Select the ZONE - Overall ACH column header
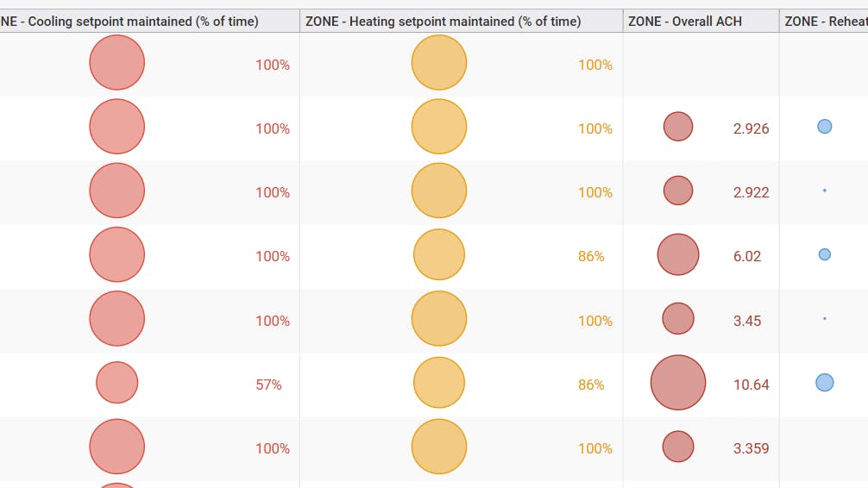868x488 pixels. click(684, 22)
